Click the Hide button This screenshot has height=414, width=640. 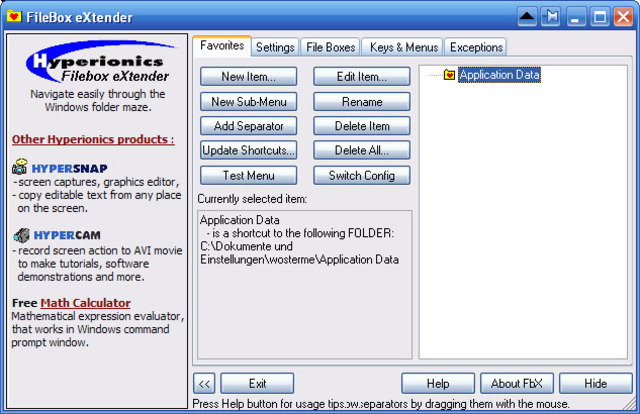[596, 383]
